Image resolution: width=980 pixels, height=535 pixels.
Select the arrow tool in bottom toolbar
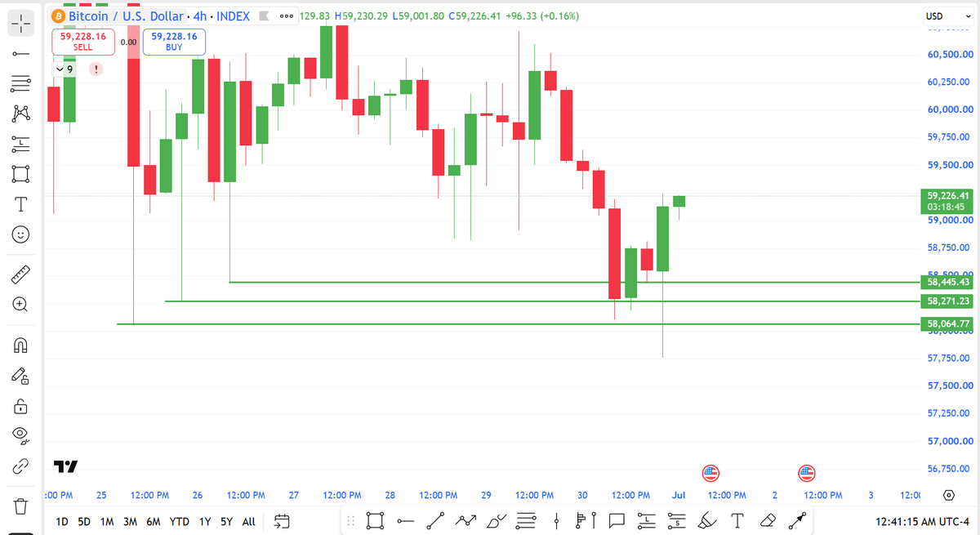[x=798, y=519]
